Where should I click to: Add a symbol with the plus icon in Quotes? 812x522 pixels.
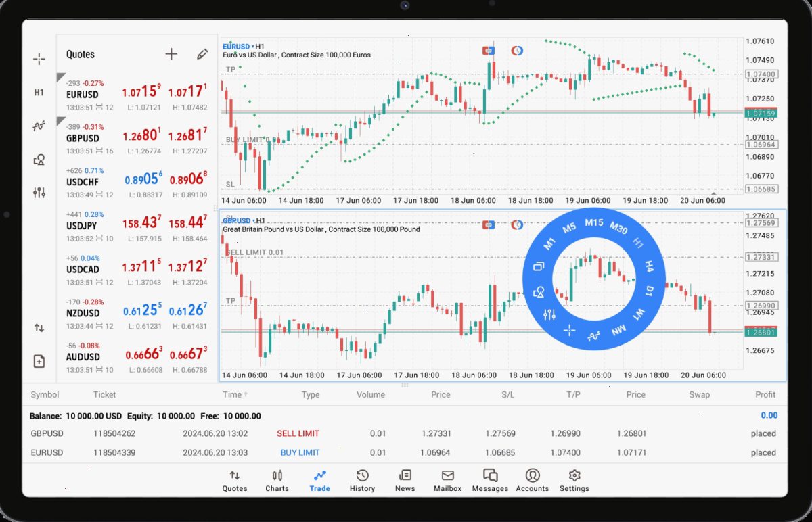tap(171, 54)
